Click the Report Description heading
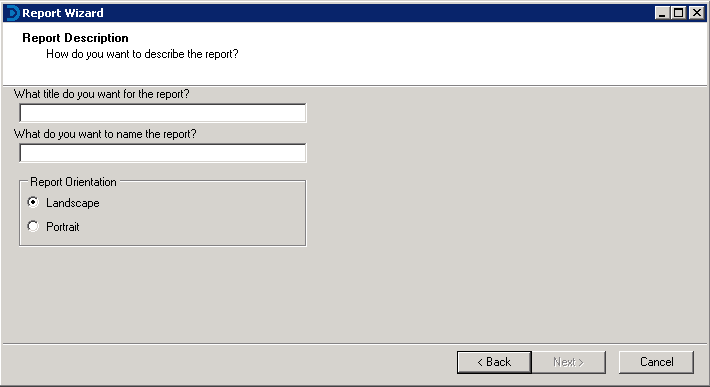 click(75, 38)
